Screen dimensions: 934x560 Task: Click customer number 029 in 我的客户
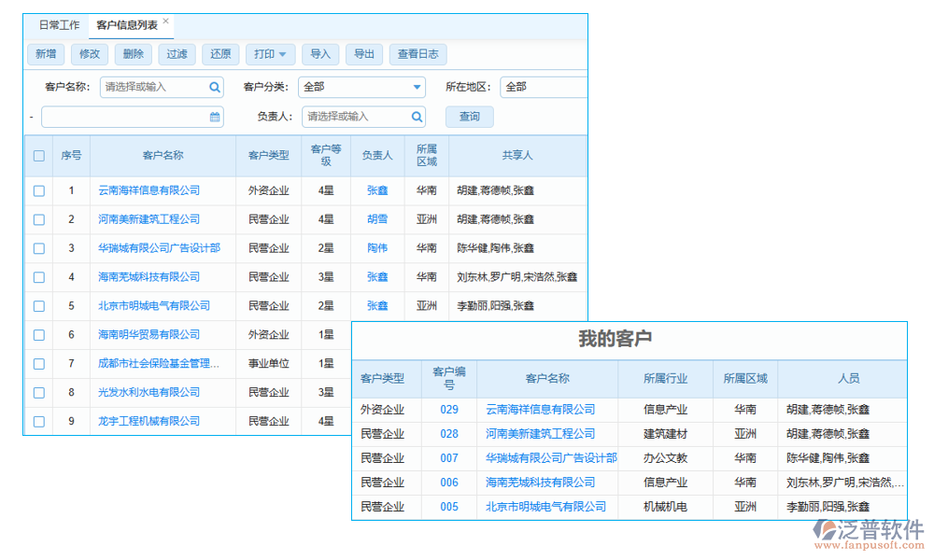click(x=449, y=410)
